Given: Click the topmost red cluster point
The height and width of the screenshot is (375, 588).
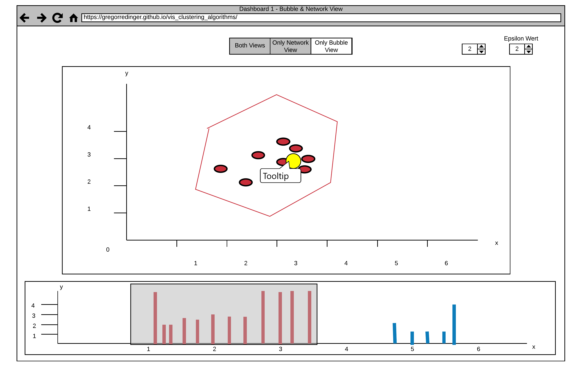Looking at the screenshot, I should coord(283,142).
